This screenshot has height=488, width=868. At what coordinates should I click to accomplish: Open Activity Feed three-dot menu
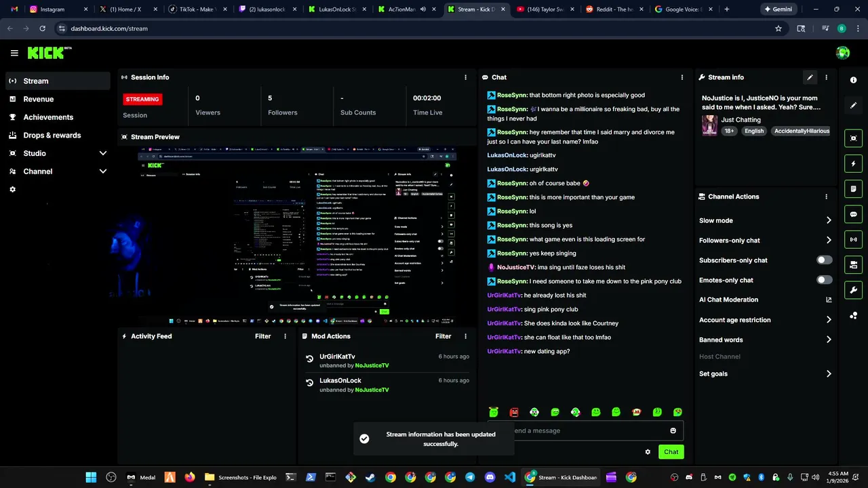pos(285,336)
